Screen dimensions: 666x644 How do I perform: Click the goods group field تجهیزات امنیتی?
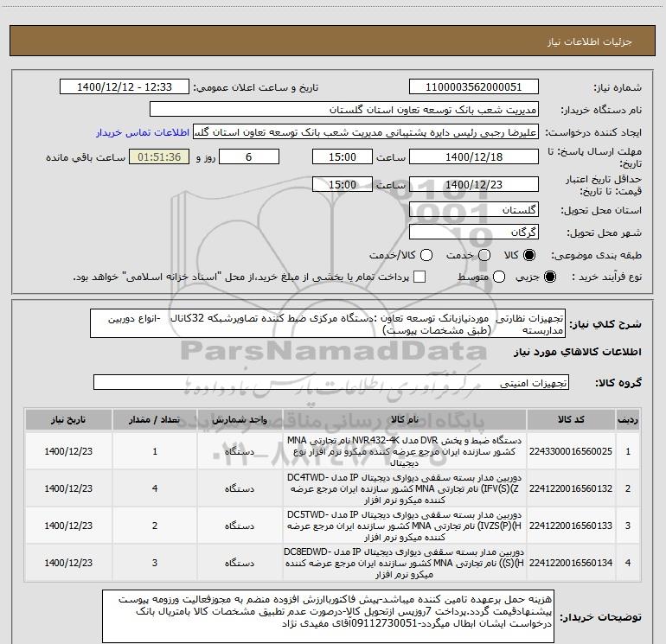[x=331, y=382]
